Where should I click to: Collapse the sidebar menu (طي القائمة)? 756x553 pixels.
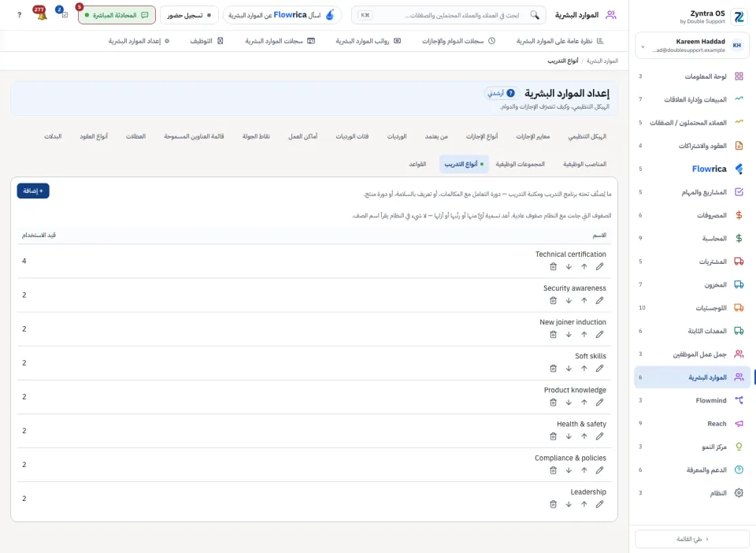coord(691,539)
